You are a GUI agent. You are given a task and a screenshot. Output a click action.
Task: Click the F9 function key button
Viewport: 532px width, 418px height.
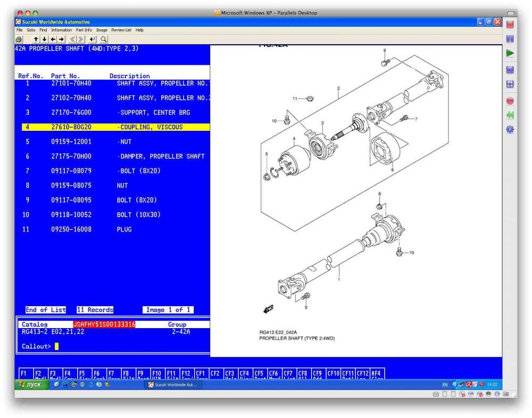pyautogui.click(x=143, y=373)
